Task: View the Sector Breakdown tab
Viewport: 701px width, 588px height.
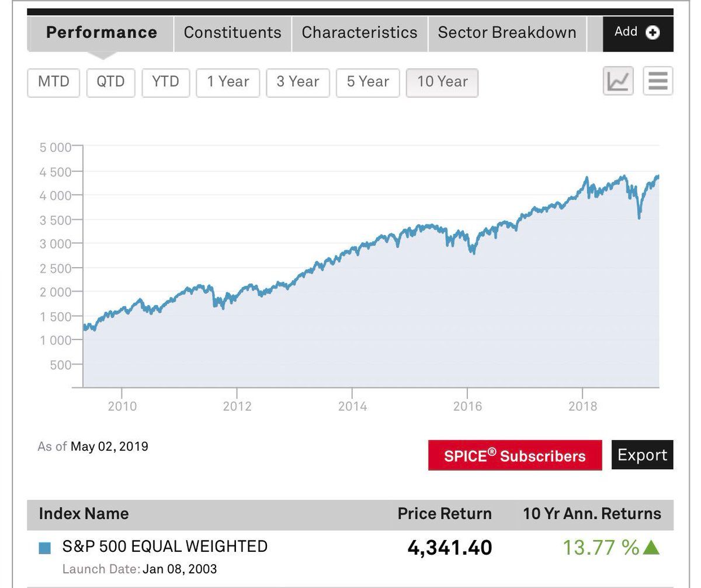Action: pos(506,33)
